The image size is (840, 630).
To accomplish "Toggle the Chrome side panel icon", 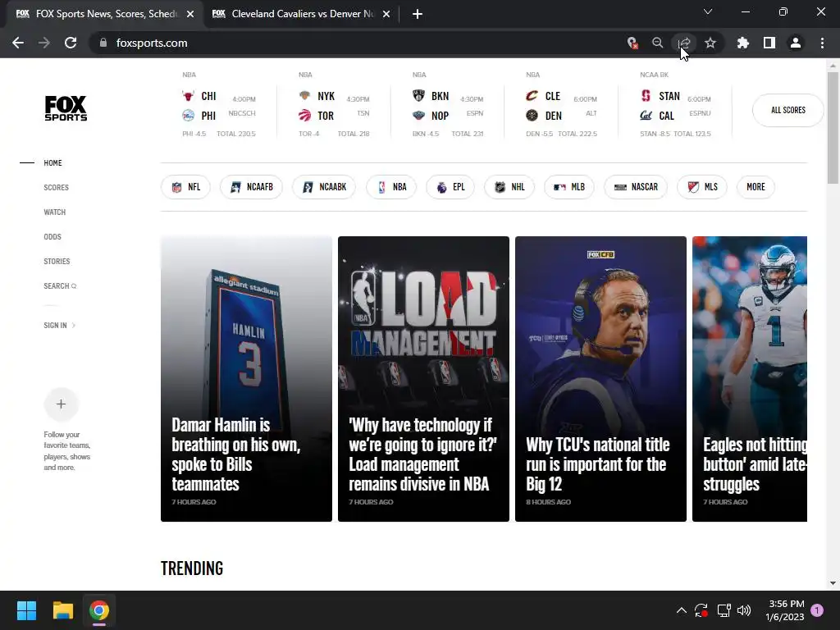I will [769, 43].
